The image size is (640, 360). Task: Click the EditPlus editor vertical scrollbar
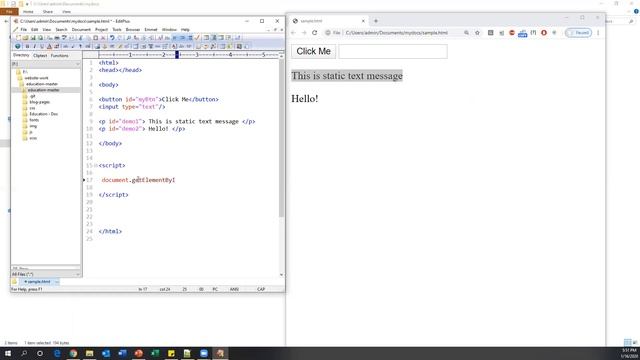281,139
